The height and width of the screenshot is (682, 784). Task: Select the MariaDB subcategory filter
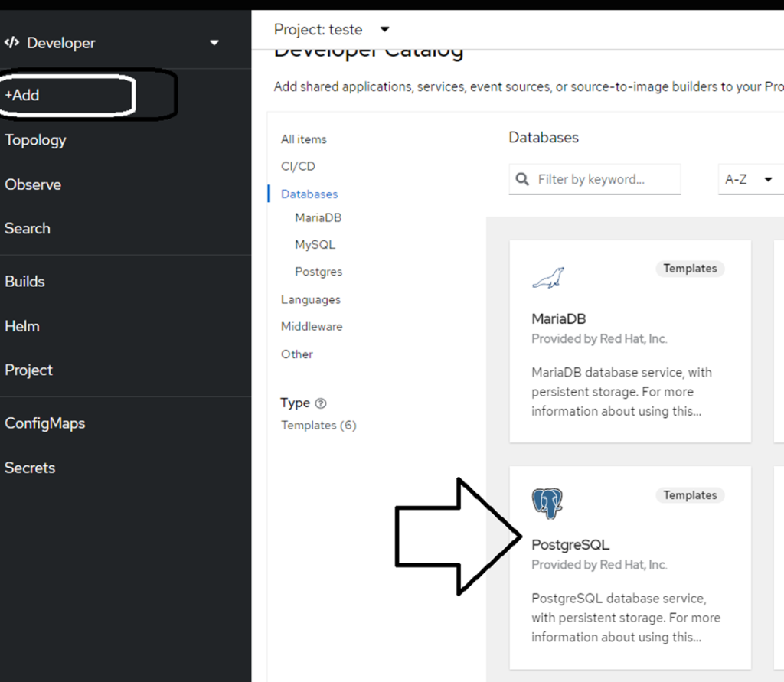(x=318, y=217)
